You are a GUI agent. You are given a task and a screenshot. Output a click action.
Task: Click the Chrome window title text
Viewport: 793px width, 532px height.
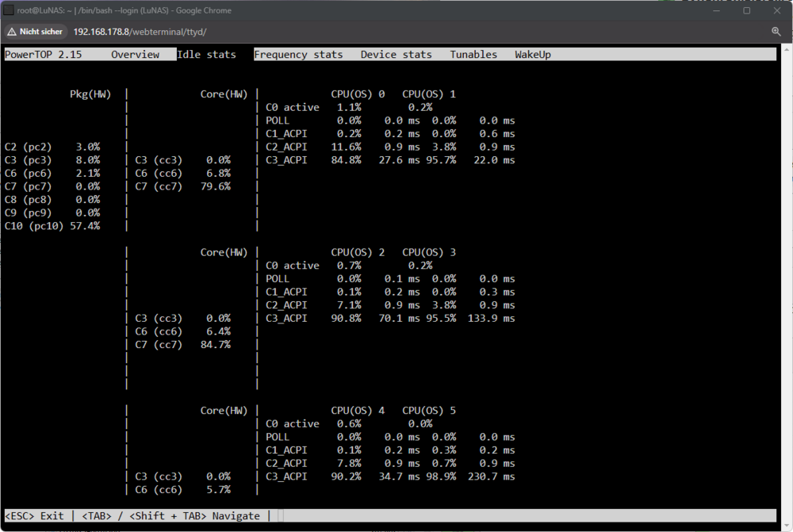coord(124,10)
